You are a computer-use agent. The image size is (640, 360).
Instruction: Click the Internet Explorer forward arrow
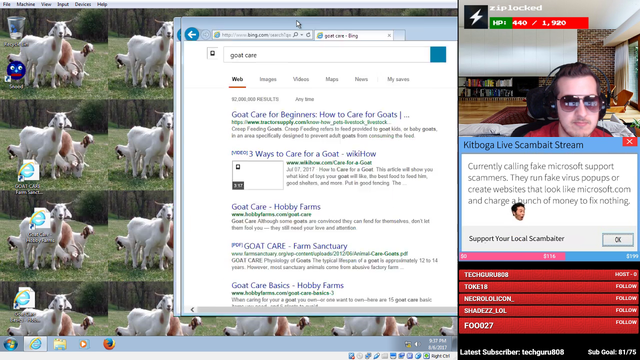point(206,35)
